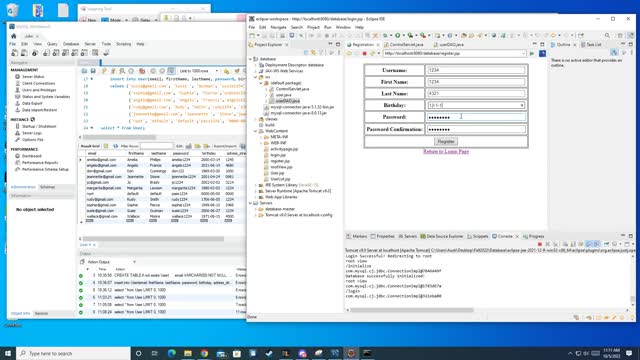
Task: Click the Execute lightning bolt icon in the MySQL editor
Action: pyautogui.click(x=104, y=71)
